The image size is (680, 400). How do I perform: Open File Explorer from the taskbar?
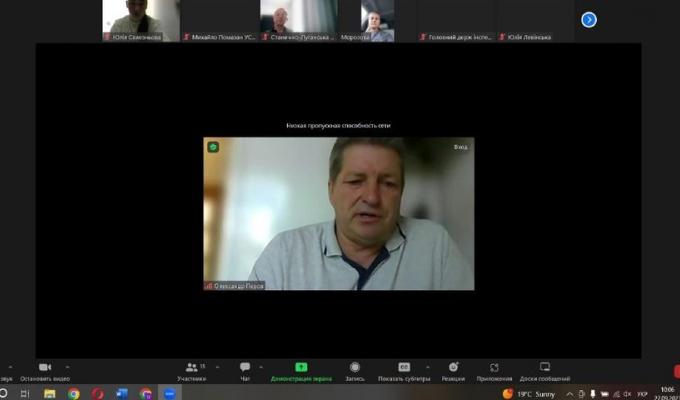pyautogui.click(x=49, y=393)
